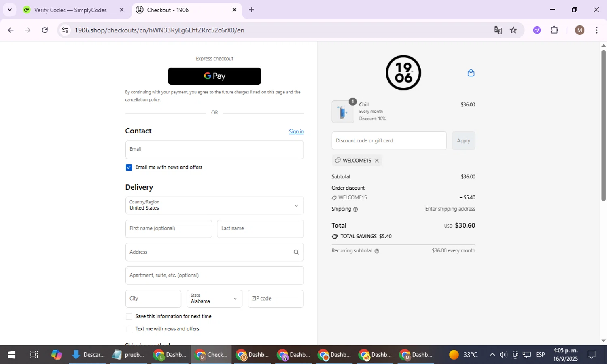The width and height of the screenshot is (607, 364).
Task: Open the Windows notification center icon
Action: click(592, 355)
